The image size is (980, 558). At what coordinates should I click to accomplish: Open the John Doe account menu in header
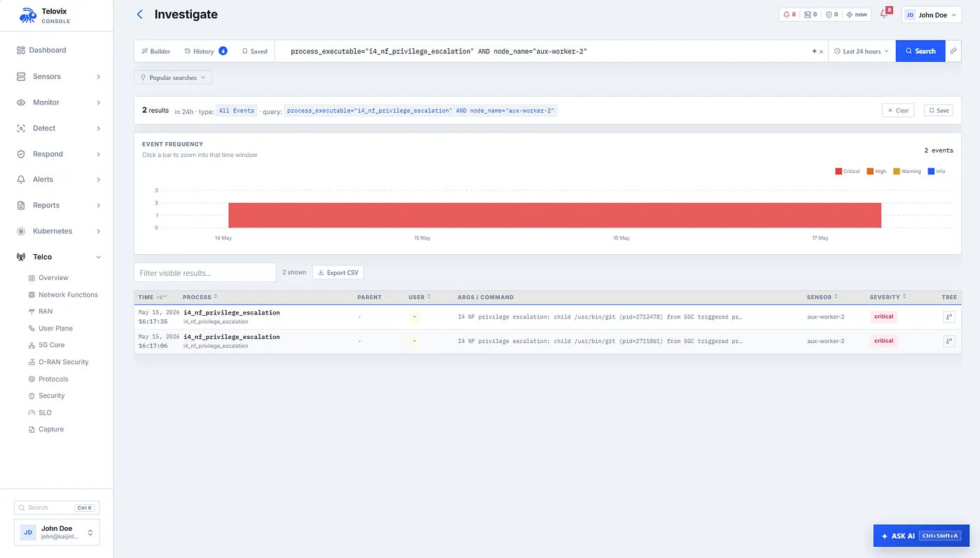point(931,15)
